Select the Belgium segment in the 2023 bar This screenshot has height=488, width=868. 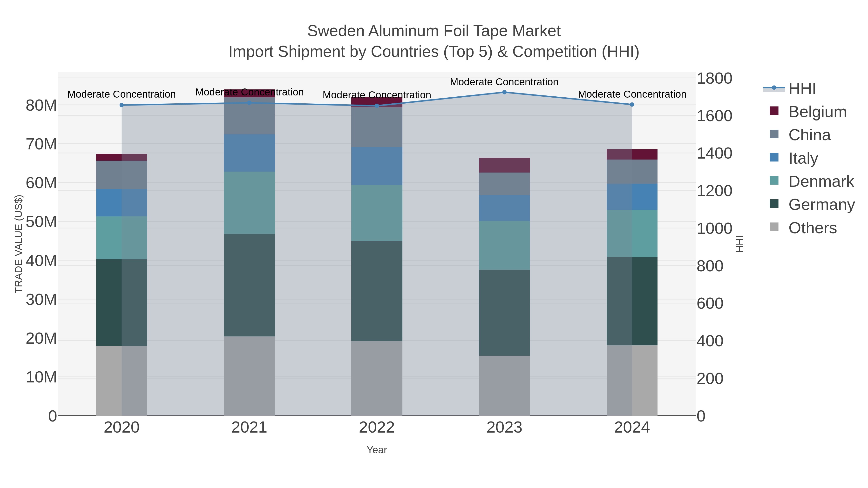pyautogui.click(x=504, y=165)
